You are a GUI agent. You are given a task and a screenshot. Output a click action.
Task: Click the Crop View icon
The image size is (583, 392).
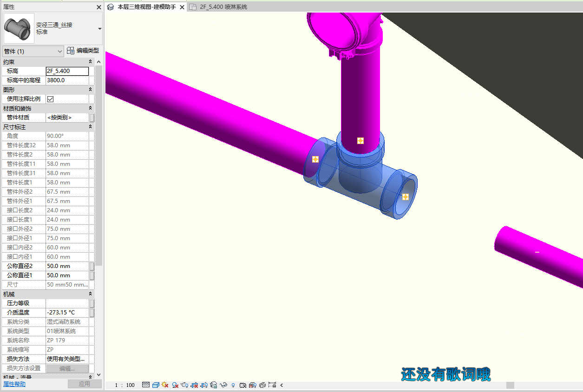click(195, 385)
